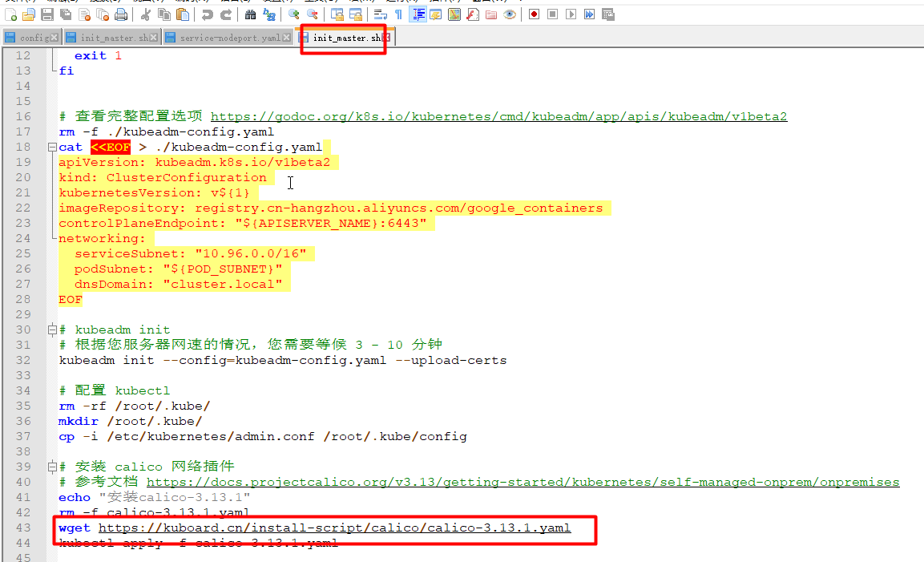
Task: Collapse the comment fold at line 39
Action: point(52,467)
